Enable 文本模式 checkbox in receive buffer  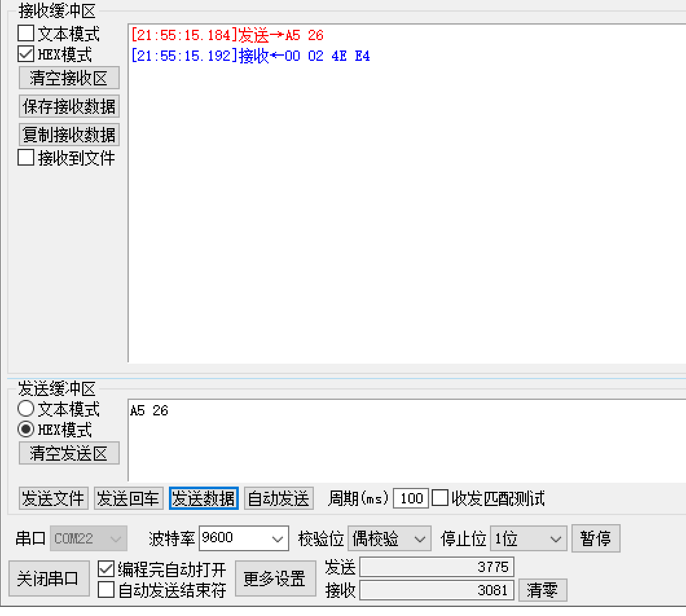[x=26, y=33]
